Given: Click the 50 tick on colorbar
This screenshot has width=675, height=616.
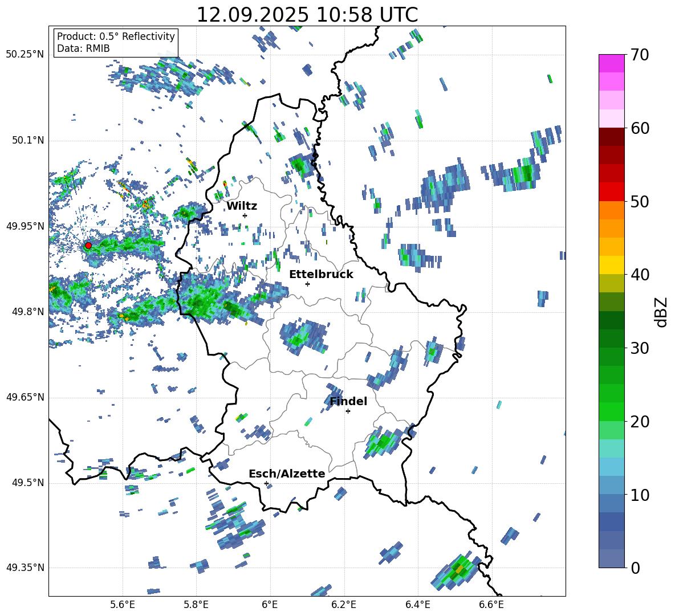Looking at the screenshot, I should [x=640, y=201].
